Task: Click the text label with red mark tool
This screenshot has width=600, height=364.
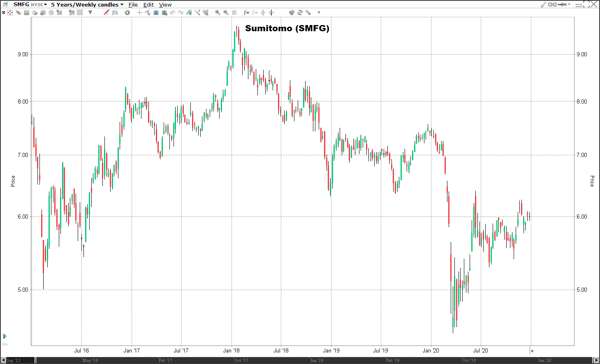Action: 164,12
